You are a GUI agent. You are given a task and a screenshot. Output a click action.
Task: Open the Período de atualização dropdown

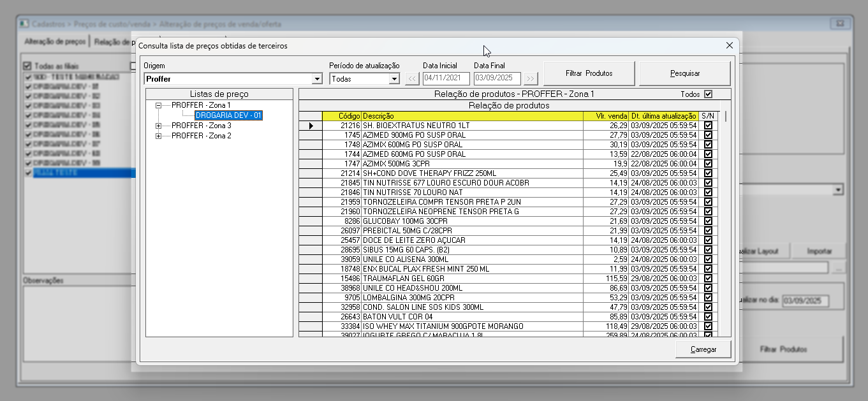point(394,79)
